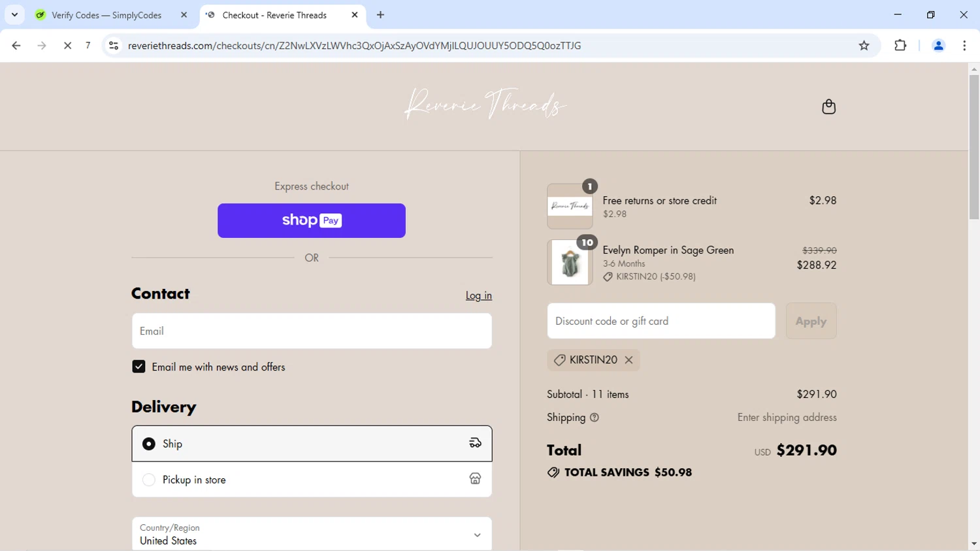Click the shipping info question mark icon

[x=594, y=418]
